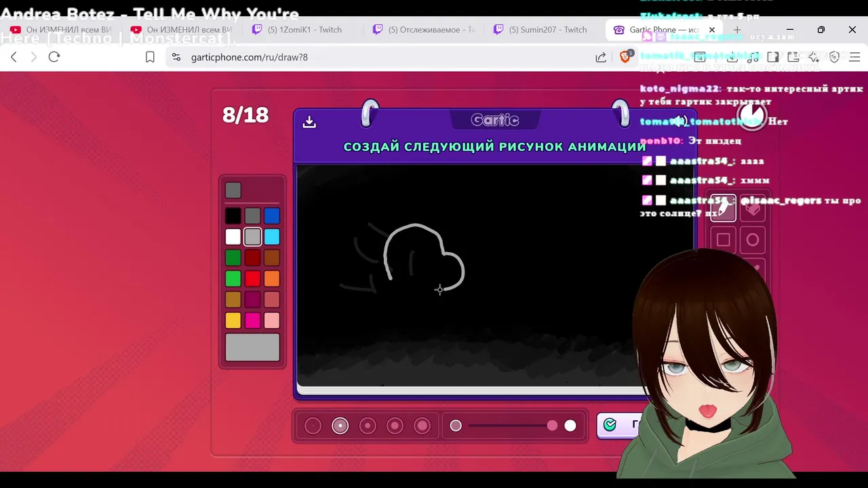Image resolution: width=868 pixels, height=488 pixels.
Task: Switch to the first YouTube tab
Action: [x=61, y=30]
